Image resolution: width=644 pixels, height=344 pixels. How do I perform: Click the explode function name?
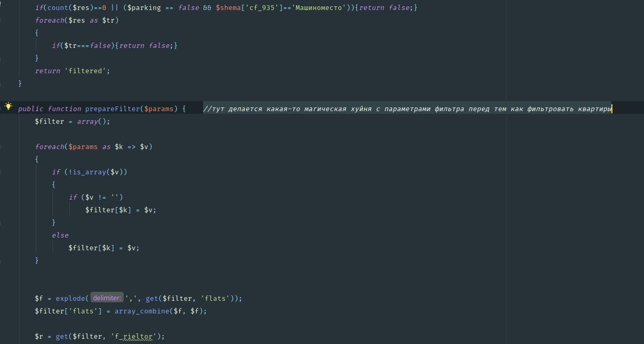pyautogui.click(x=71, y=298)
